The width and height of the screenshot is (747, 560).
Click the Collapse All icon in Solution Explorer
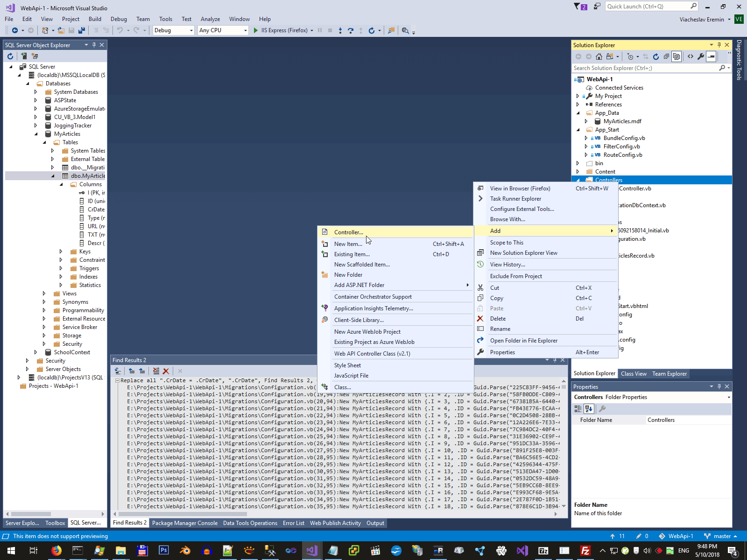pyautogui.click(x=666, y=56)
